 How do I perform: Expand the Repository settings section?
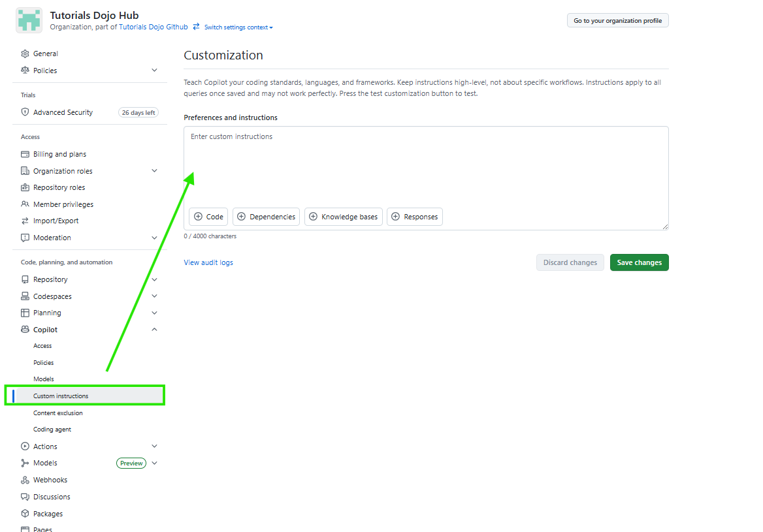154,279
